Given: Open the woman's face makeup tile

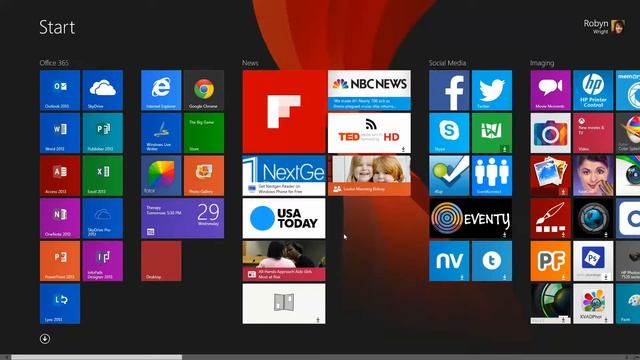Looking at the screenshot, I should (x=593, y=176).
